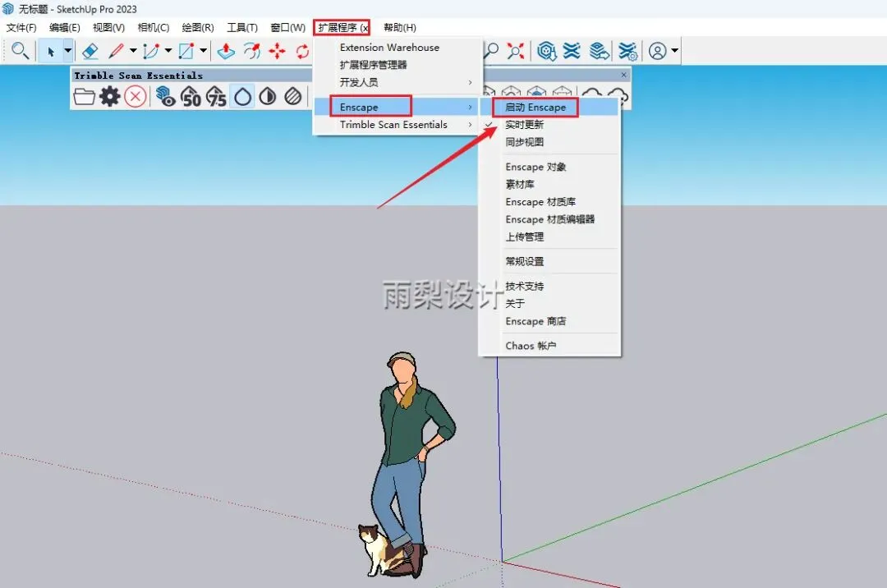This screenshot has width=887, height=588.
Task: Open the 窗口(W) menu
Action: (288, 28)
